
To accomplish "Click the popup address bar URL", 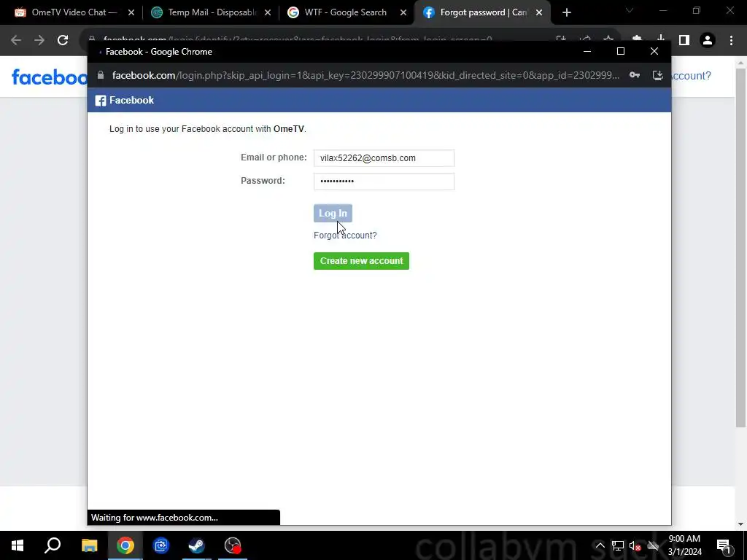I will [366, 75].
